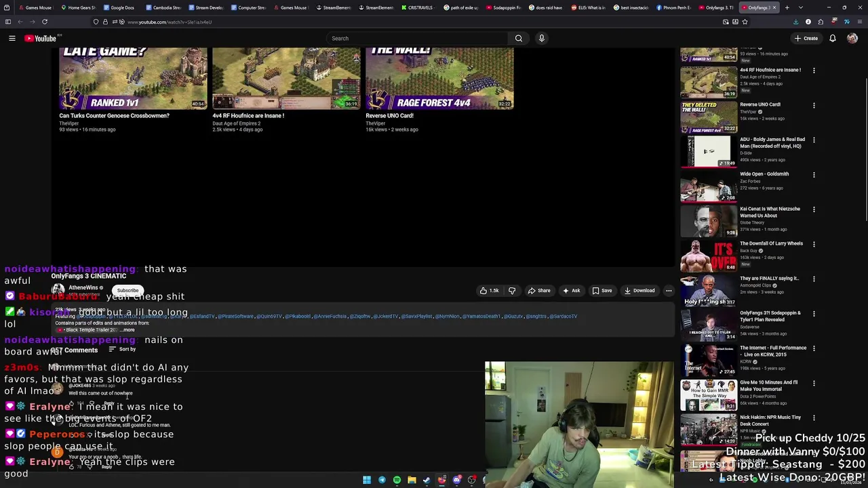Open more actions three-dot menu under video
Screen dimensions: 868x488
click(x=669, y=291)
